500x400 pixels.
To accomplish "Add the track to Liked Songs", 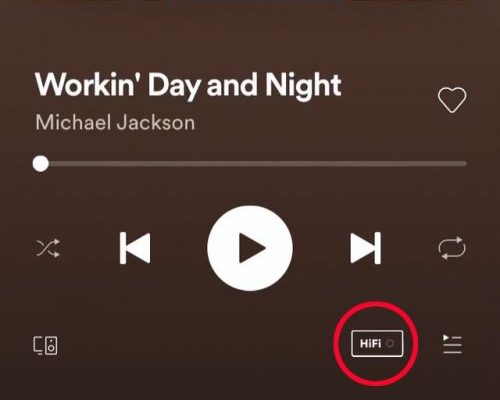I will point(452,100).
